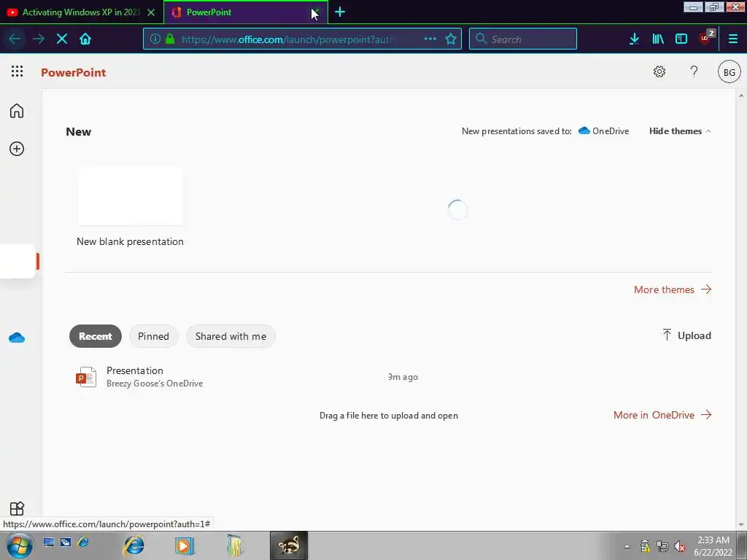This screenshot has height=560, width=747.
Task: Switch to the Pinned filter tab
Action: pyautogui.click(x=153, y=336)
